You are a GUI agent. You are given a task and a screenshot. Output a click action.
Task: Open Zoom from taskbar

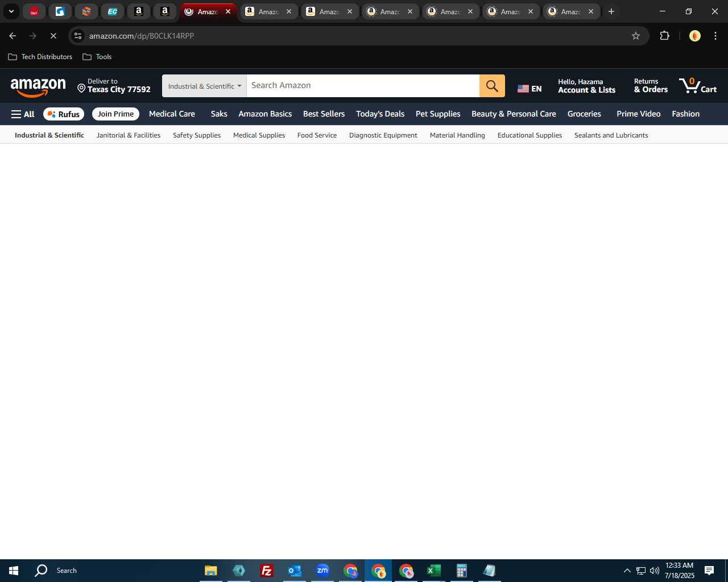pyautogui.click(x=322, y=571)
